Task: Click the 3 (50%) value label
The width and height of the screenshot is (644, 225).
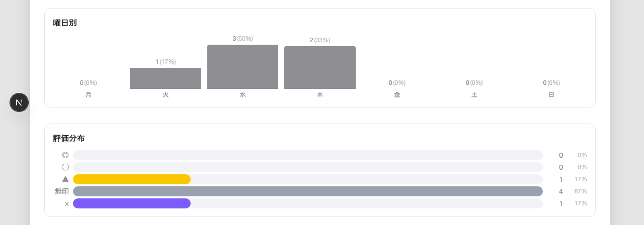Action: (x=243, y=39)
